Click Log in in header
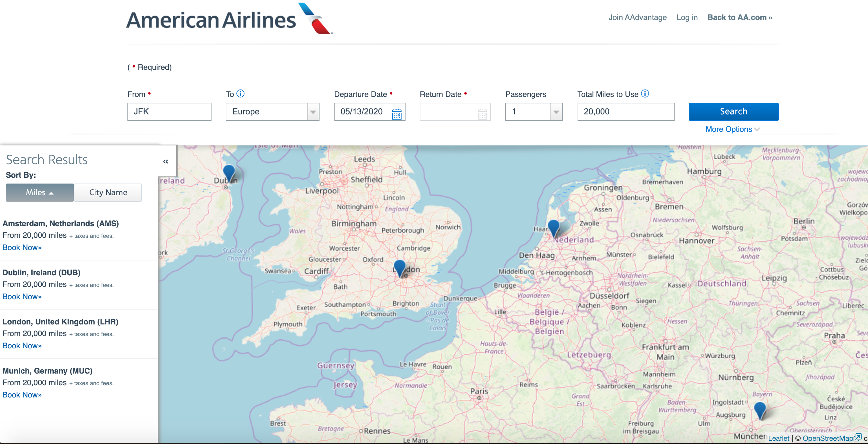This screenshot has height=444, width=868. tap(687, 17)
